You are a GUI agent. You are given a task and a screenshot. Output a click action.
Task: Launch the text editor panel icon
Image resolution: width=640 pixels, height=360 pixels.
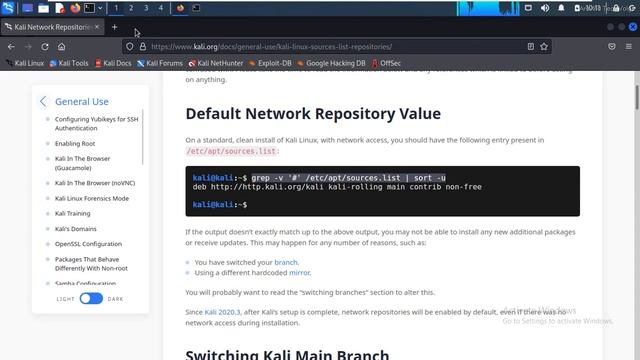[60, 8]
